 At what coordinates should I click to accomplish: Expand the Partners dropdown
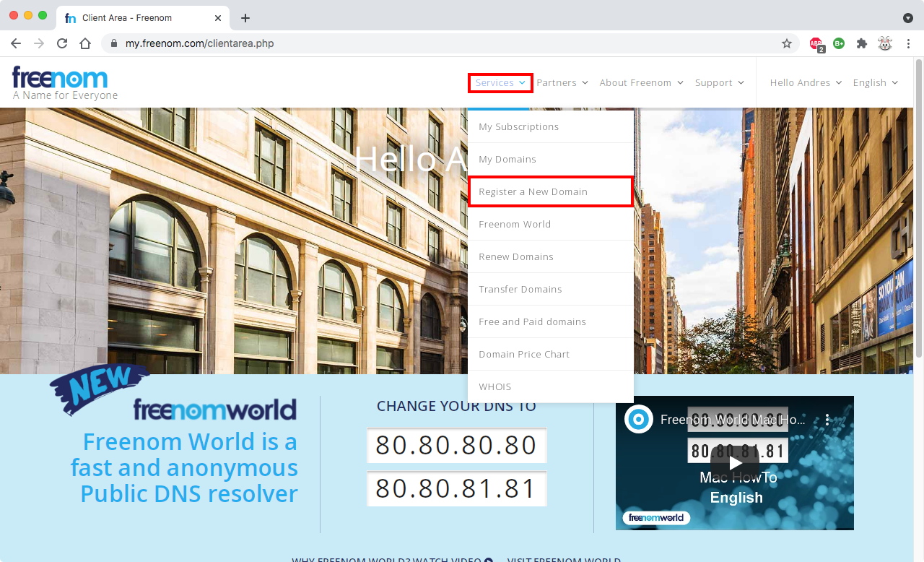tap(562, 83)
